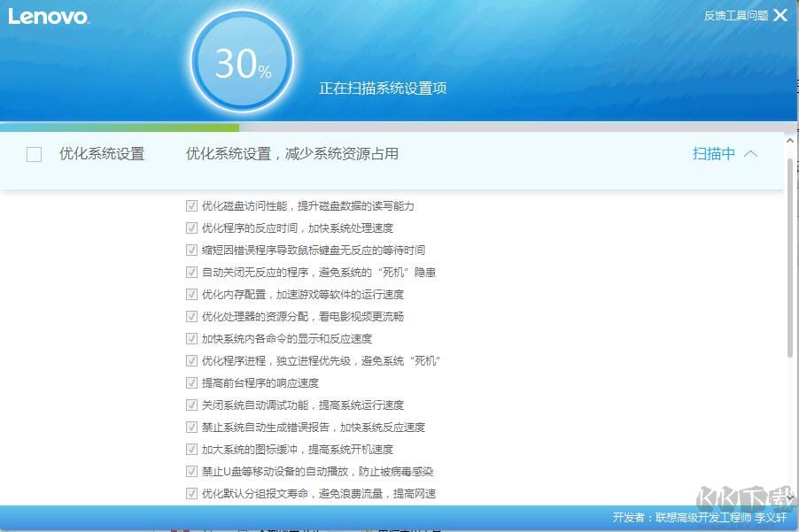This screenshot has height=532, width=799.
Task: Toggle 优化程序的反应时间 option
Action: 192,227
